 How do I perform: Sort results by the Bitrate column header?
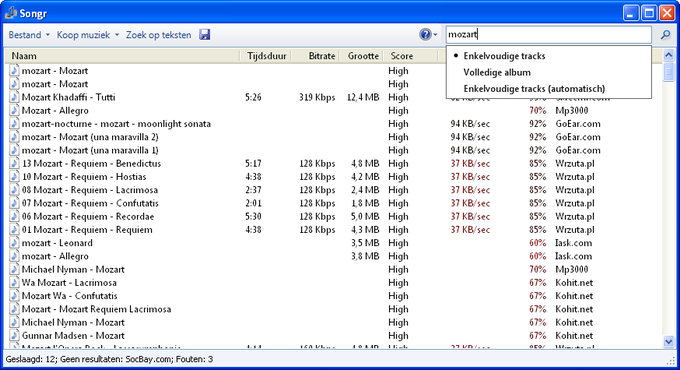[316, 56]
